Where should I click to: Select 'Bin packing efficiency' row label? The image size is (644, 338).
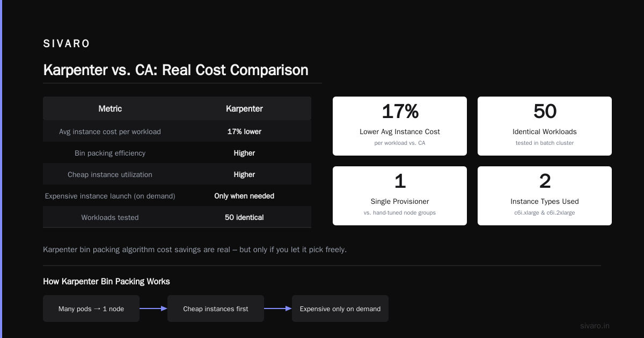(x=110, y=153)
